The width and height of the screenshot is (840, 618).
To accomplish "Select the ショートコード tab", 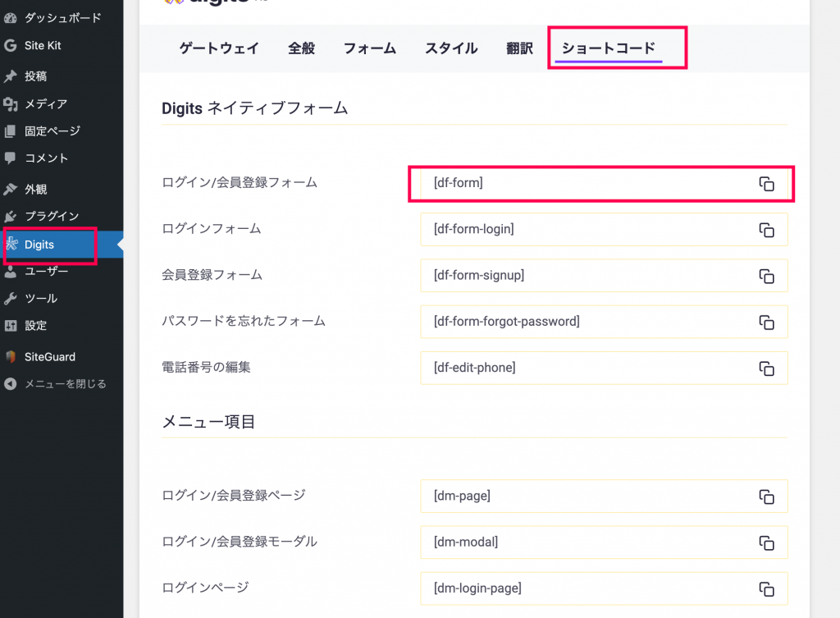I will pyautogui.click(x=609, y=48).
